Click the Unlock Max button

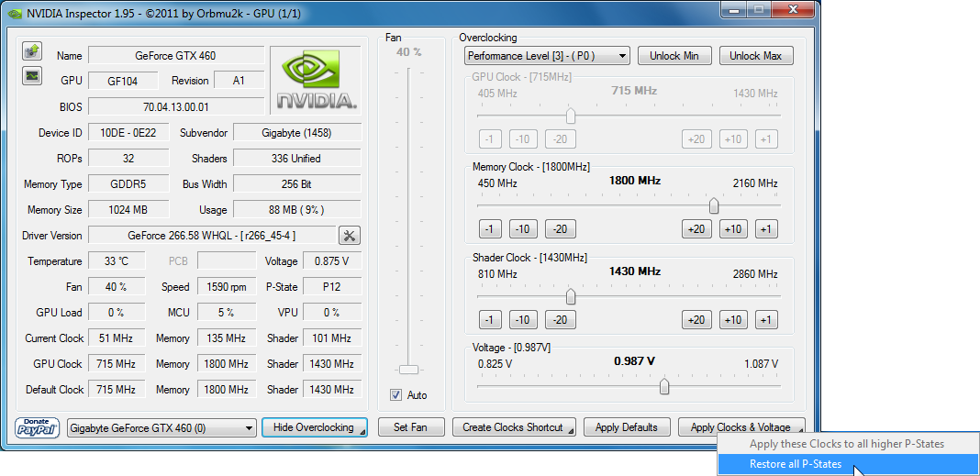pyautogui.click(x=755, y=56)
